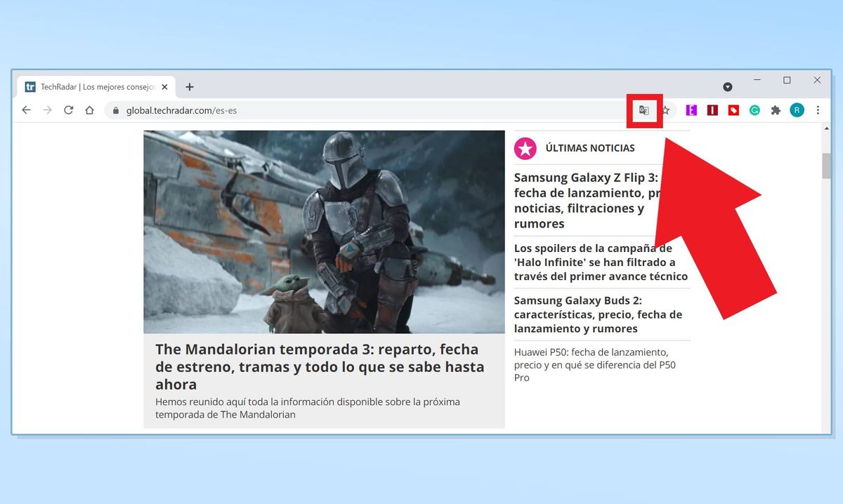
Task: Click the pink star Últimas Noticias badge
Action: pyautogui.click(x=525, y=148)
